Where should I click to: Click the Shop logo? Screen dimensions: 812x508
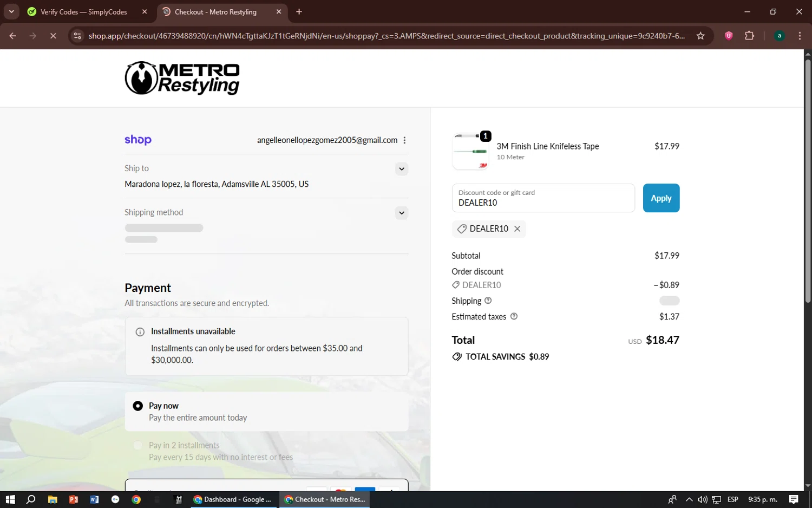point(138,140)
